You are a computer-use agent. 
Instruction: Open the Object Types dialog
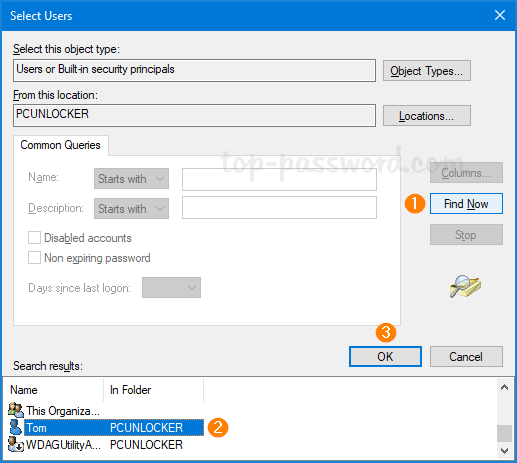pyautogui.click(x=427, y=71)
